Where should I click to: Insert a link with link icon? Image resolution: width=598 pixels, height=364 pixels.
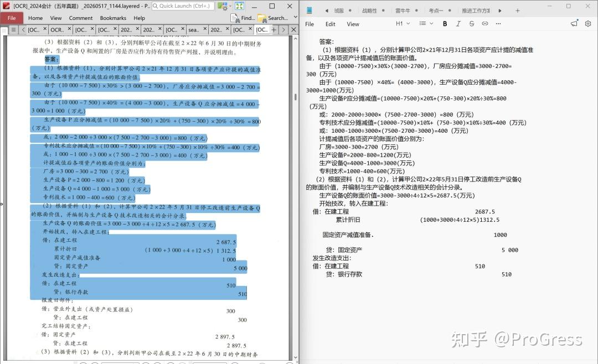(484, 24)
